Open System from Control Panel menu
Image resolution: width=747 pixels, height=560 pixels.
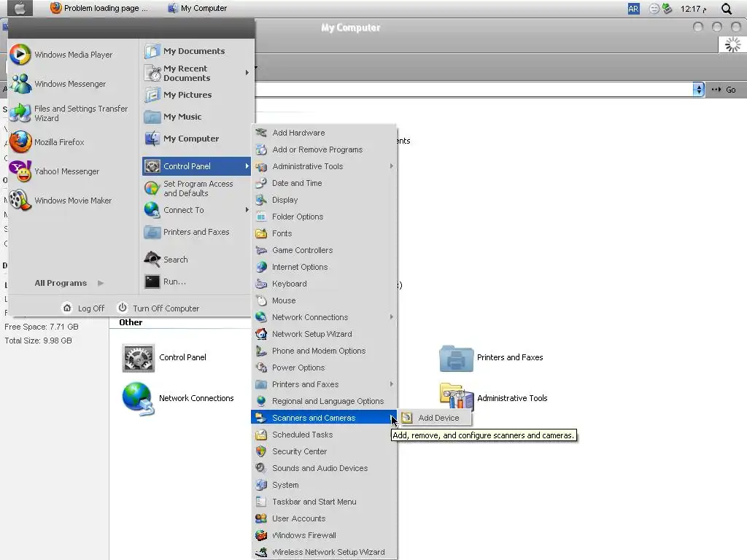(x=325, y=485)
